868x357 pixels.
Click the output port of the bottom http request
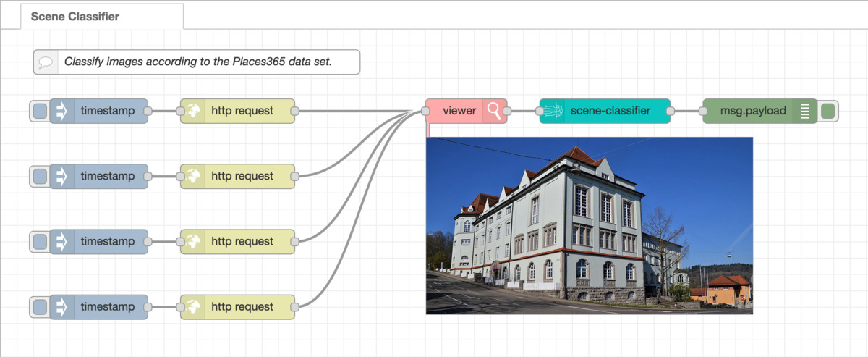point(295,306)
